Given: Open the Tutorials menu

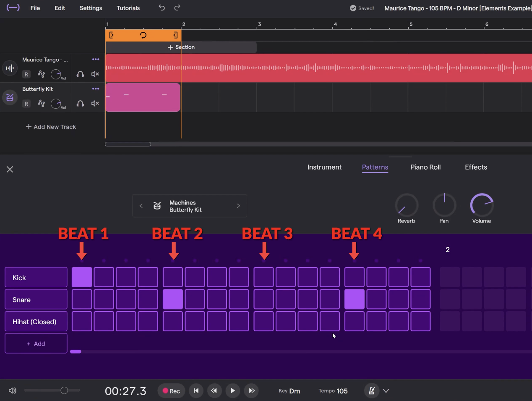Looking at the screenshot, I should pos(128,8).
